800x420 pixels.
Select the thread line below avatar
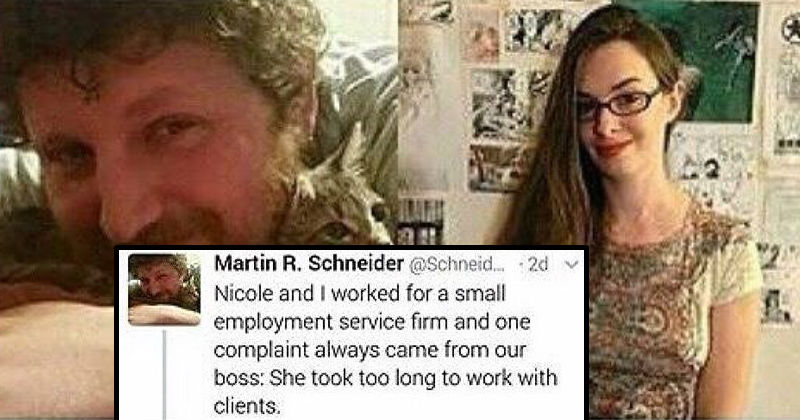tap(164, 375)
